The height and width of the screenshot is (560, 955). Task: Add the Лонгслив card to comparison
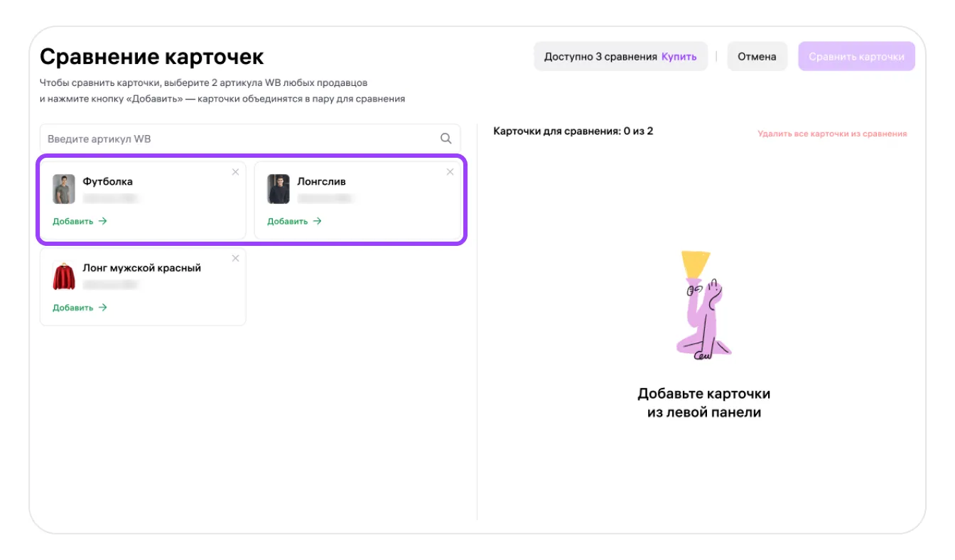(294, 221)
